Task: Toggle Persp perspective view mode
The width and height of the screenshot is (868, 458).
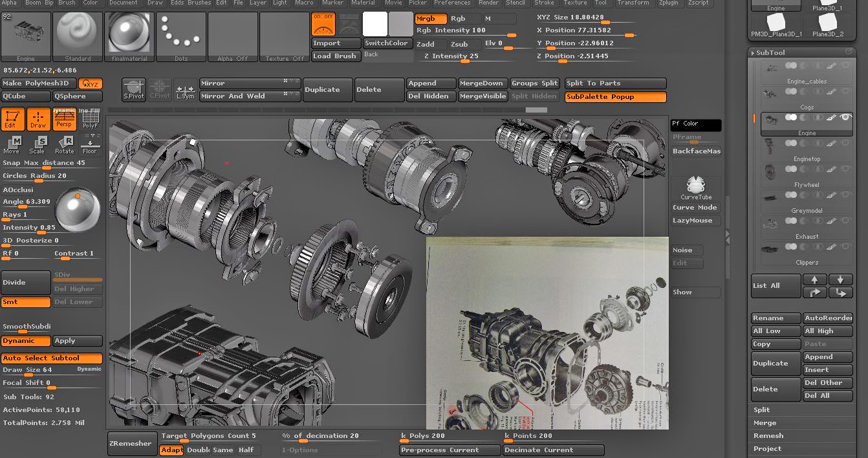Action: [x=64, y=120]
